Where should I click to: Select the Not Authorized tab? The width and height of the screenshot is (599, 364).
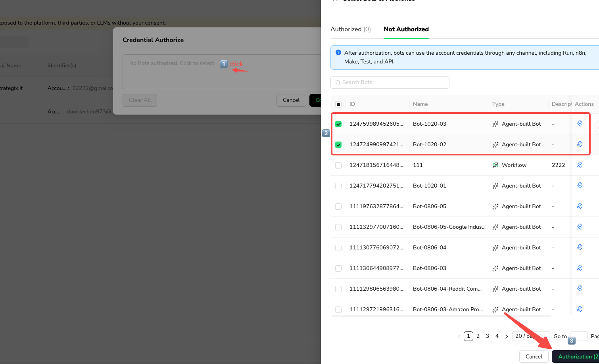coord(406,29)
